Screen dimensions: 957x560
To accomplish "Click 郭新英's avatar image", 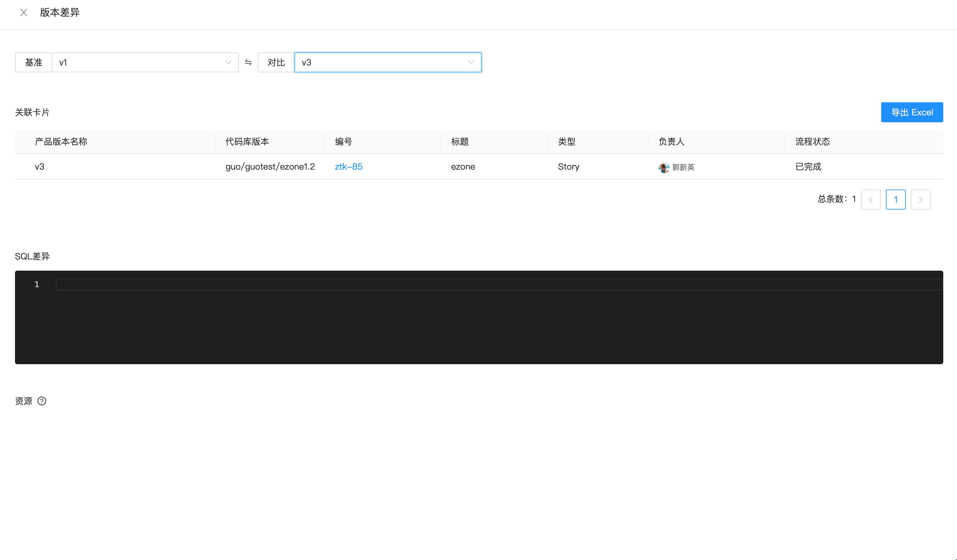I will point(663,167).
